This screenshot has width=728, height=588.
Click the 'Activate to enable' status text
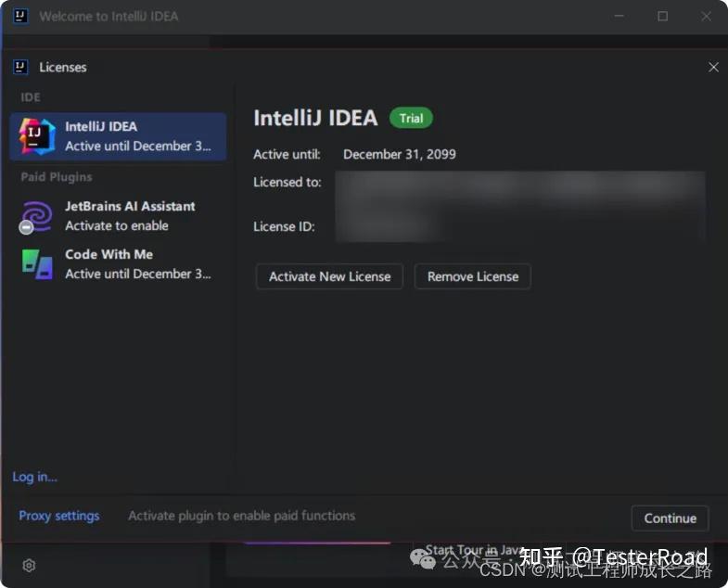[x=117, y=225]
